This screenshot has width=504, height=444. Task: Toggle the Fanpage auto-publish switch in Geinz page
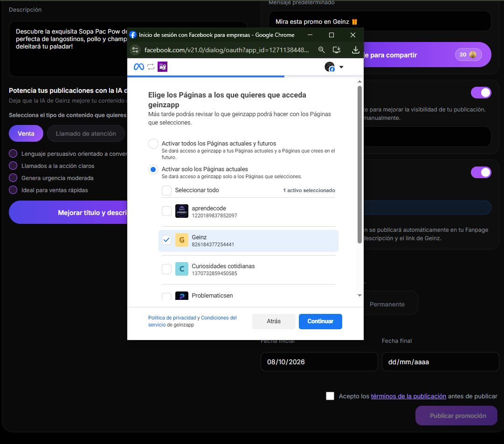pos(481,172)
